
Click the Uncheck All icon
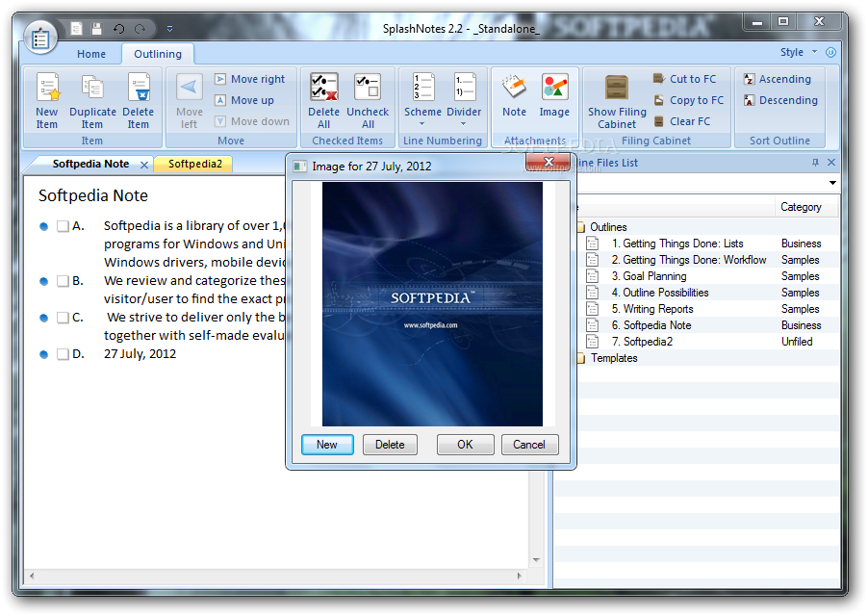coord(368,87)
